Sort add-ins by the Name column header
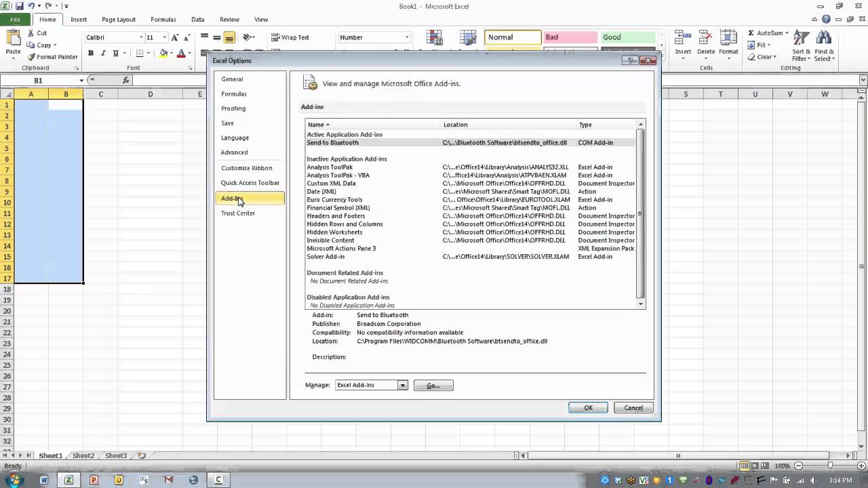The width and height of the screenshot is (868, 488). [x=374, y=125]
